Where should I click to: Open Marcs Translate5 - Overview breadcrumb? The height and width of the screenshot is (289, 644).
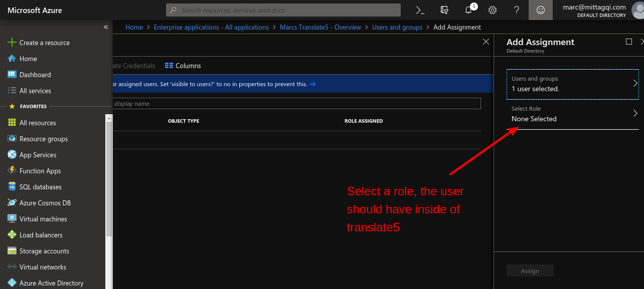[x=320, y=28]
